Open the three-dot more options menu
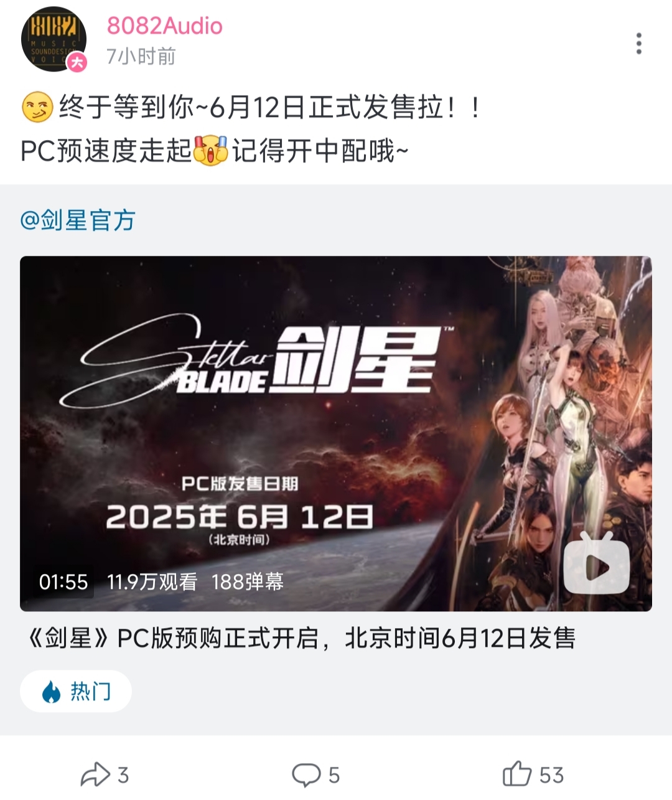The image size is (672, 800). 638,44
